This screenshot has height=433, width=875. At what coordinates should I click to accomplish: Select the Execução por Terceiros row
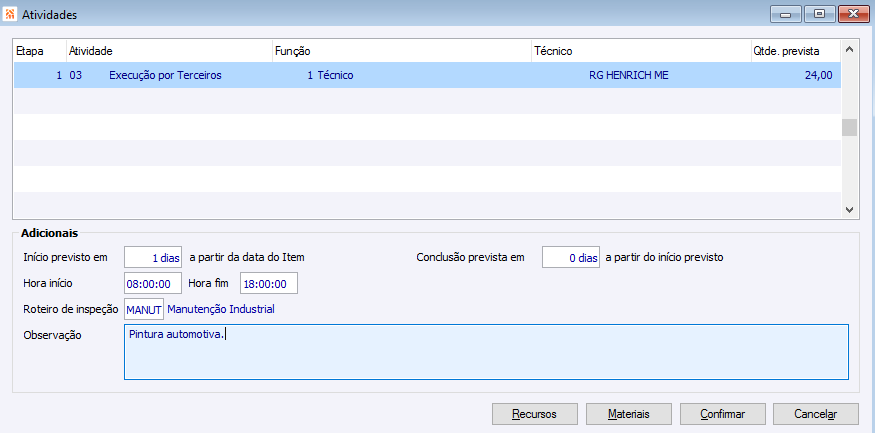click(x=427, y=75)
